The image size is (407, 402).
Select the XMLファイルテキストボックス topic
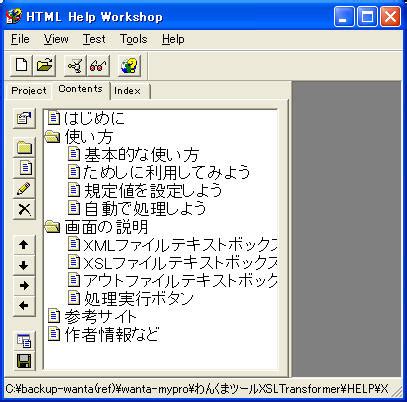pyautogui.click(x=180, y=245)
